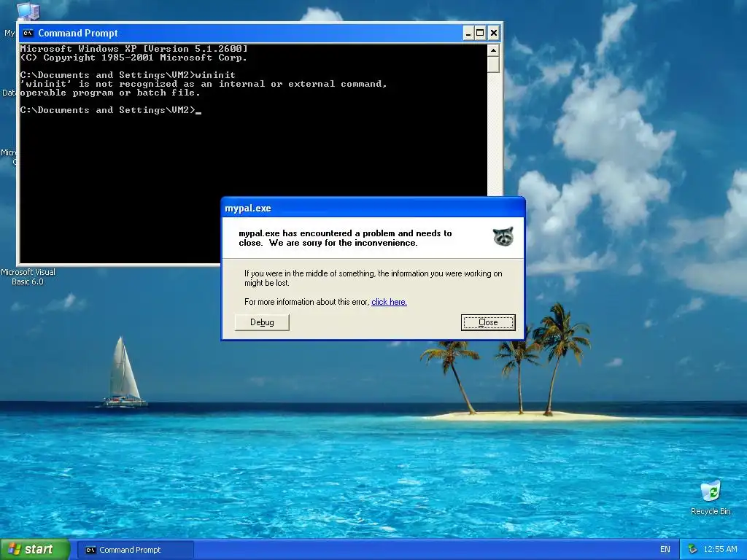Viewport: 747px width, 560px height.
Task: Open the 'click here' error information link
Action: tap(389, 302)
